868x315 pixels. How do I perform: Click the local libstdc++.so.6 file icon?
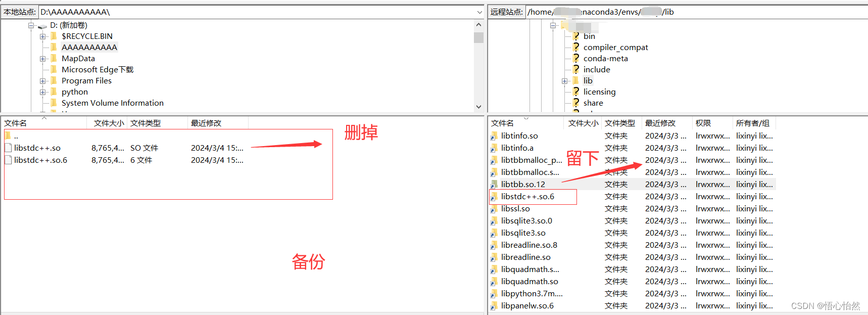click(x=8, y=160)
